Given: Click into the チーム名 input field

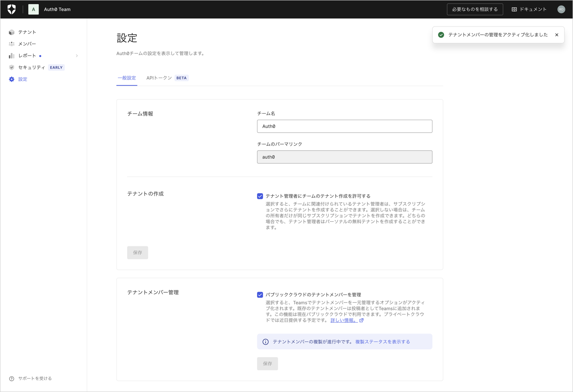Looking at the screenshot, I should point(345,126).
